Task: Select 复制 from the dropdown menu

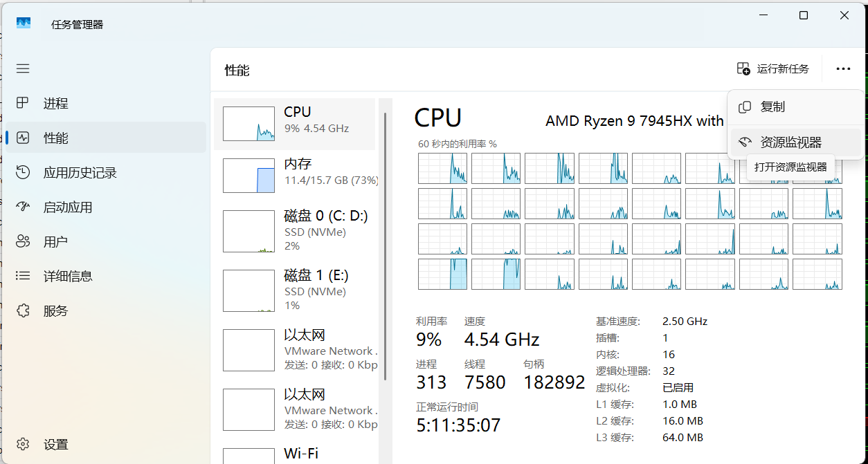Action: click(796, 107)
